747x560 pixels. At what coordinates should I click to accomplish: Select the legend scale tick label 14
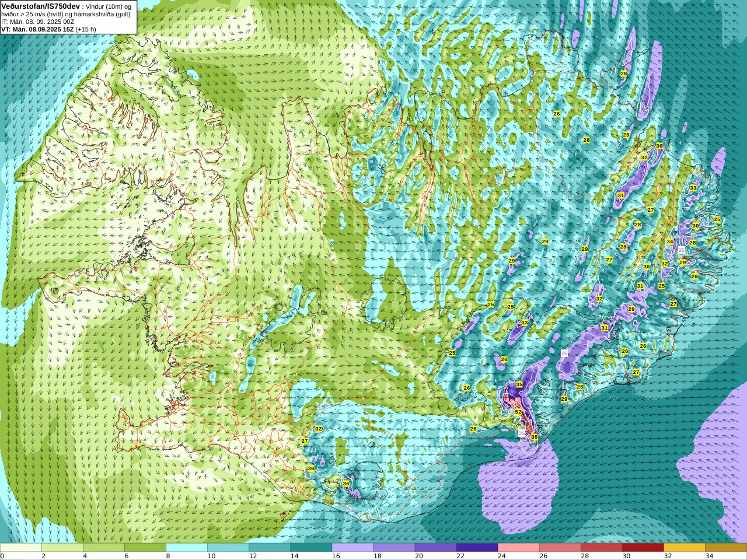294,556
